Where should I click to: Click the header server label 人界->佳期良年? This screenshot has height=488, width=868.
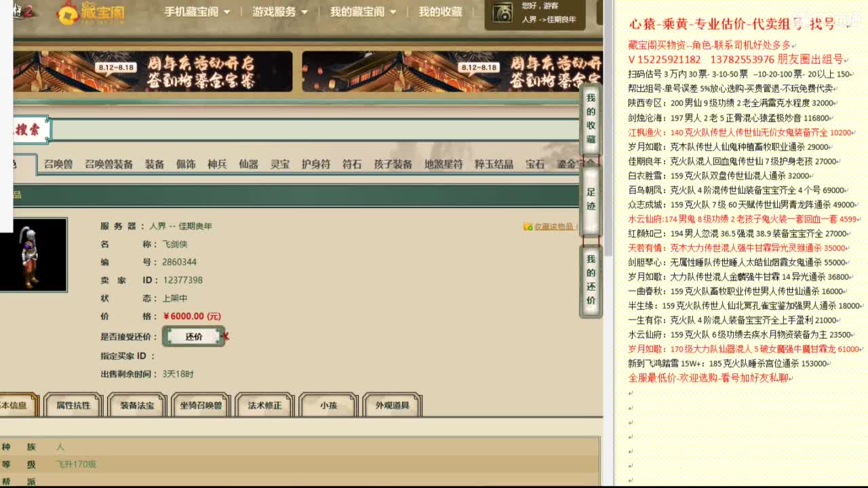549,20
